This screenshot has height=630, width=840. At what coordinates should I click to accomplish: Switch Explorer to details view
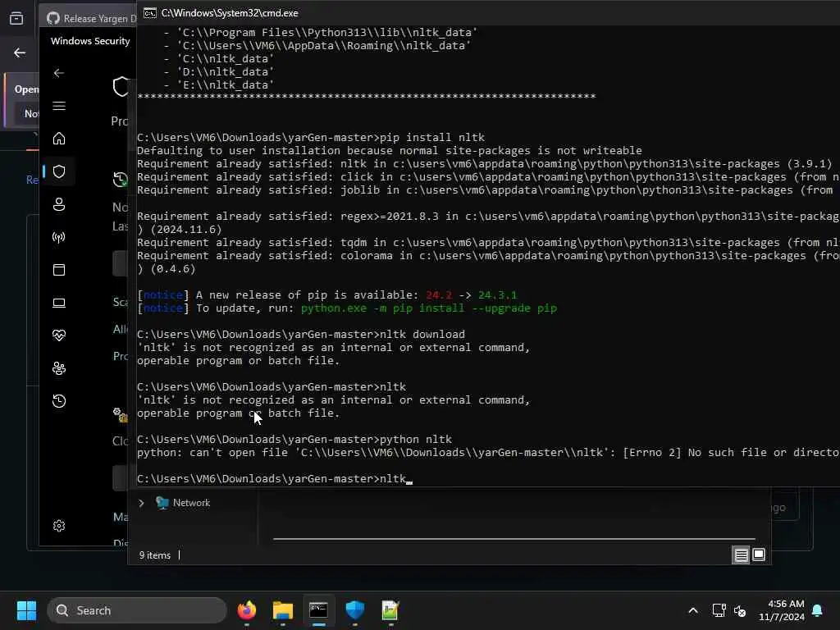[x=741, y=555]
